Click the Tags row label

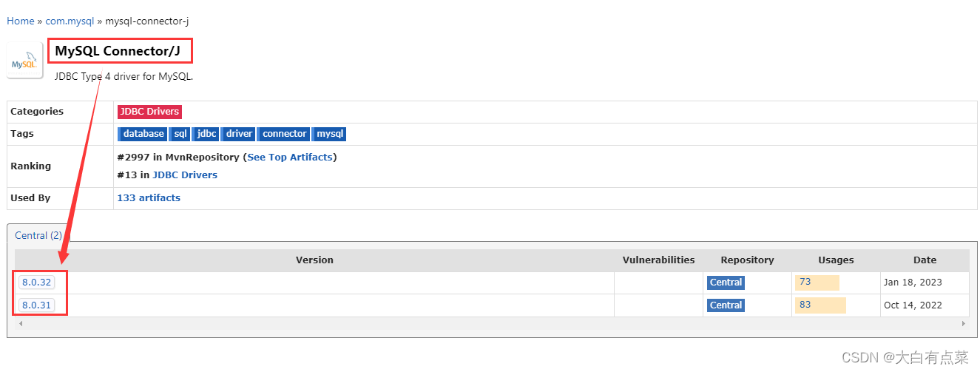[22, 134]
